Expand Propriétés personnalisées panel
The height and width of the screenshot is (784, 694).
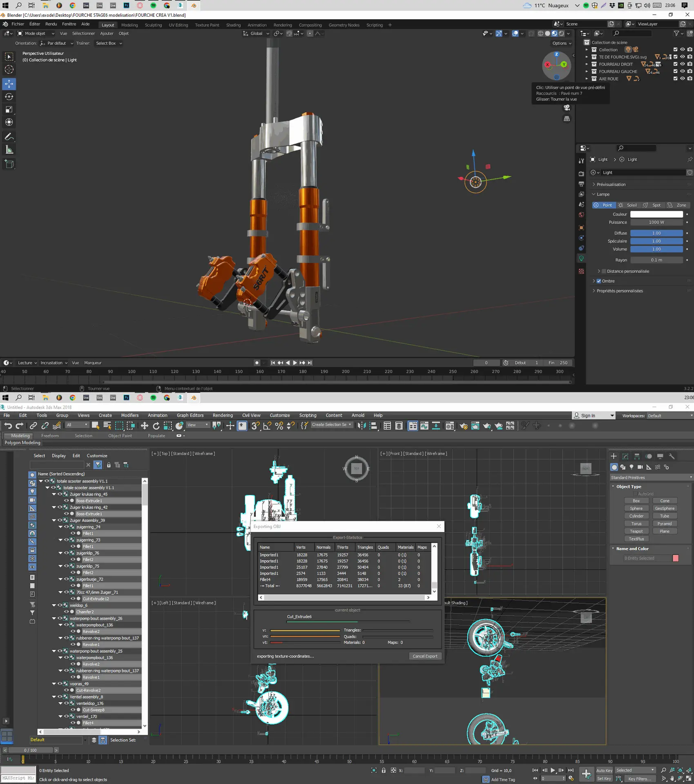pyautogui.click(x=619, y=291)
